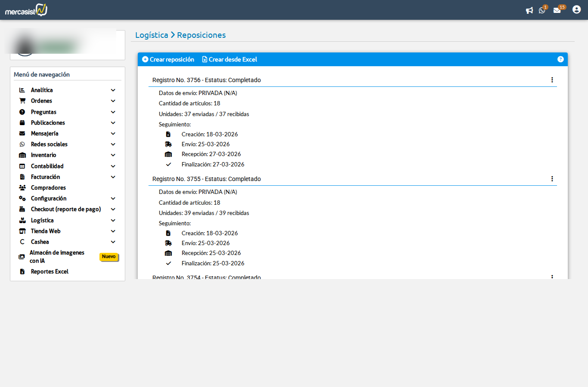Screen dimensions: 588x387
Task: Open the Ordenes menu item
Action: 41,101
